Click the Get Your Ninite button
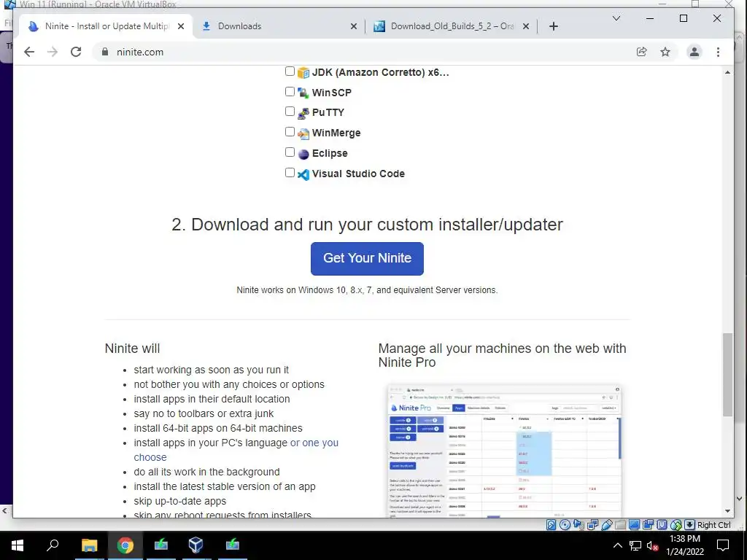 [367, 259]
